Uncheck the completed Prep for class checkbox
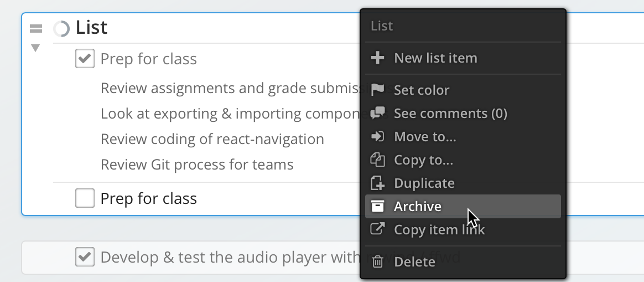 pos(85,59)
